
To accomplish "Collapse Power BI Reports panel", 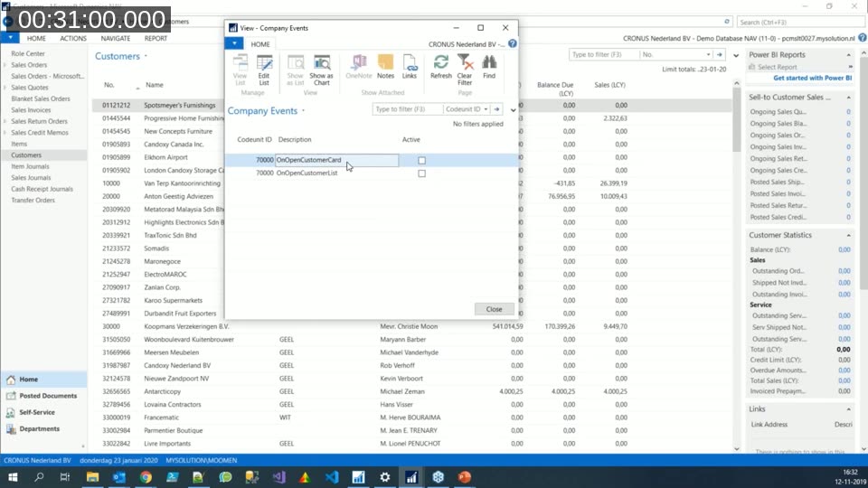I will (x=849, y=55).
